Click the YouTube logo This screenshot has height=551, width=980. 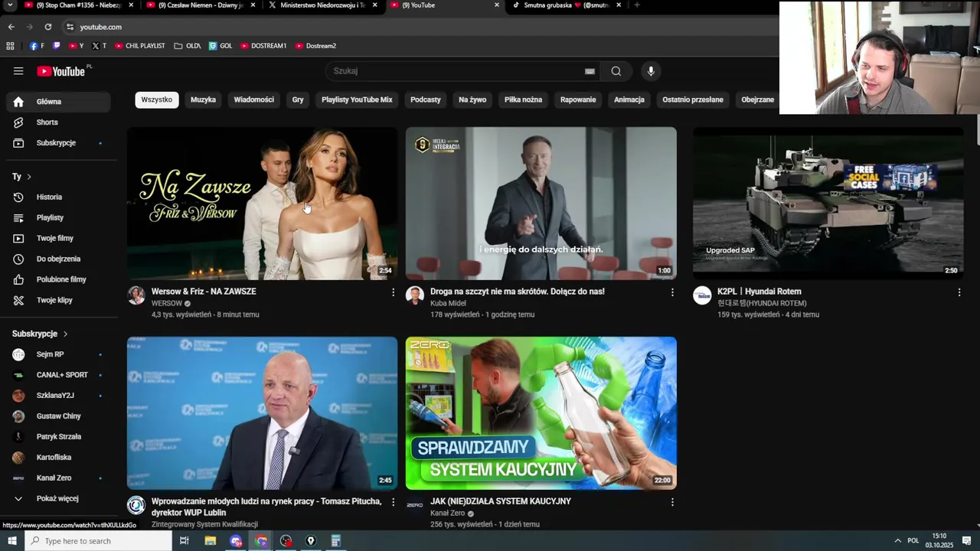[x=61, y=71]
